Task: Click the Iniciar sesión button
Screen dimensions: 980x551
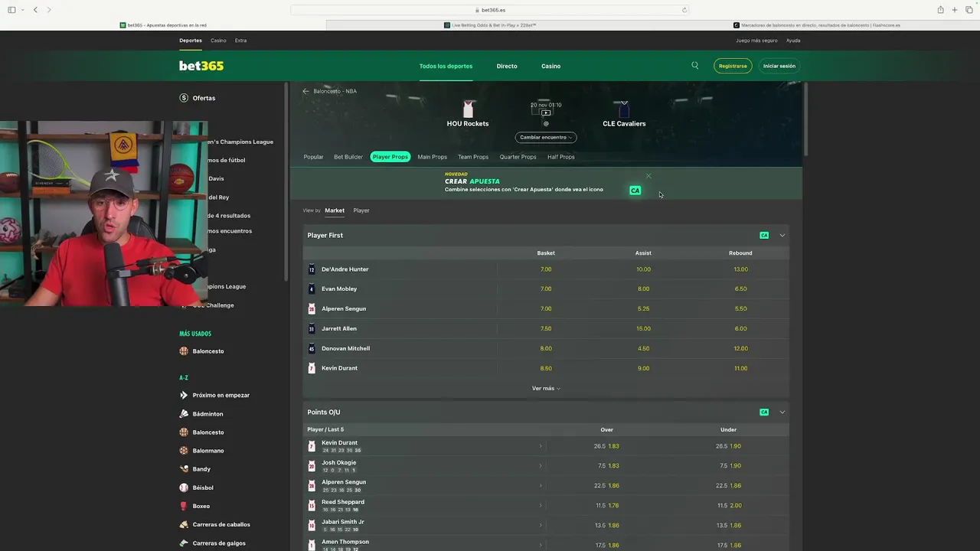Action: 779,66
